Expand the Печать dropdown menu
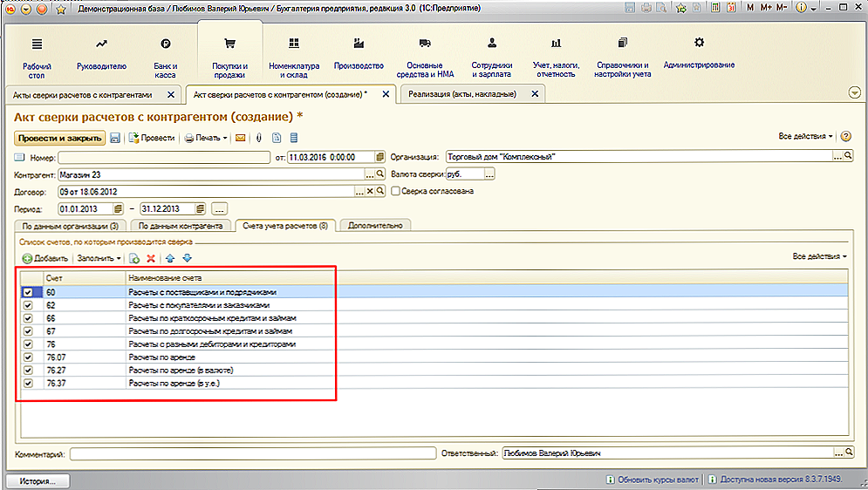This screenshot has width=868, height=490. click(206, 138)
